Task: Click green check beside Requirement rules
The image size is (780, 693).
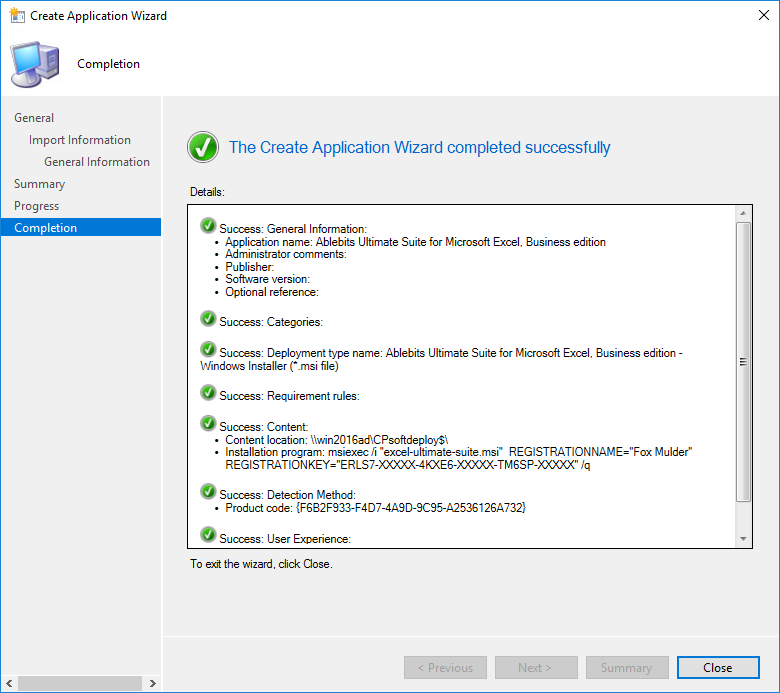Action: 208,393
